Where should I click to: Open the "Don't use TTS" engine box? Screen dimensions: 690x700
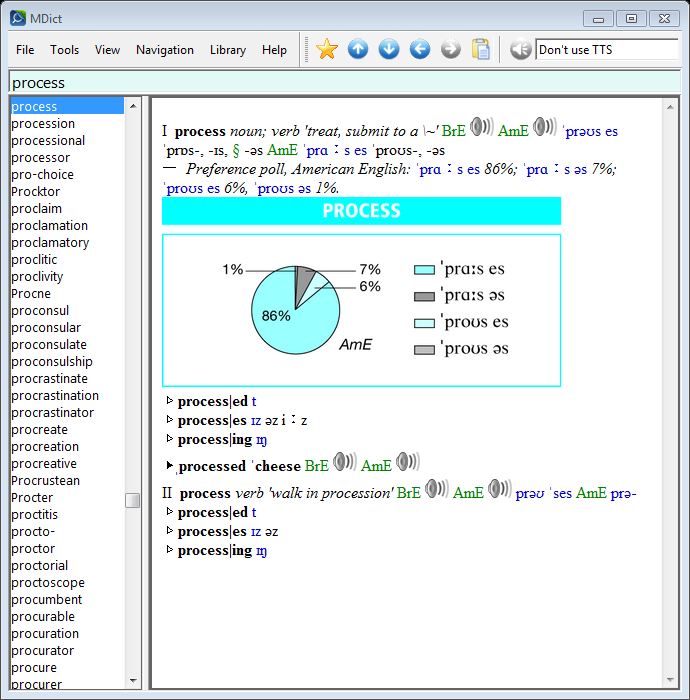point(606,49)
